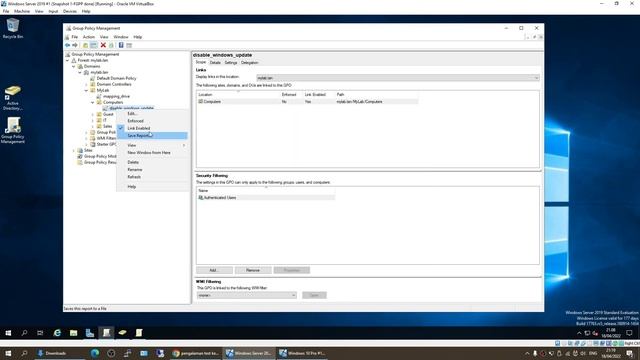Open the Action menu in GPMC
The width and height of the screenshot is (640, 360).
pyautogui.click(x=89, y=37)
